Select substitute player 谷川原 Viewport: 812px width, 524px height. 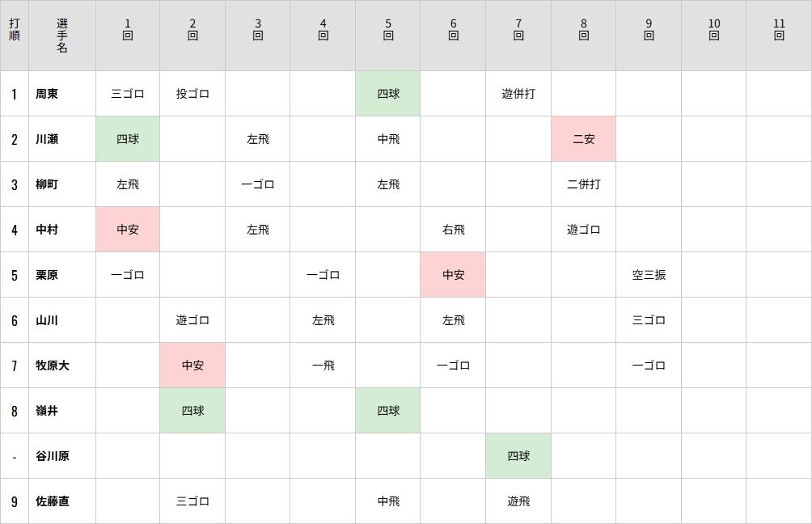pos(53,456)
